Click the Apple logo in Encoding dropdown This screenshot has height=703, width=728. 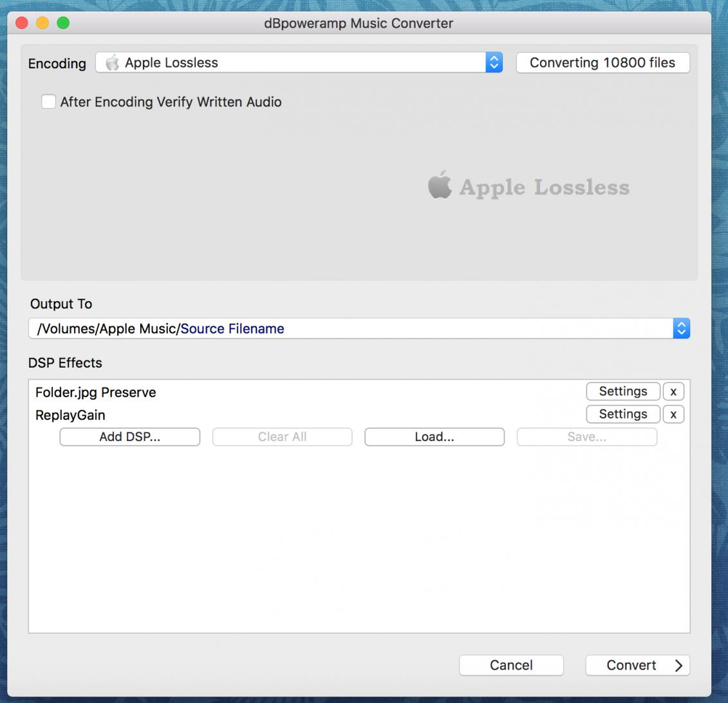[113, 62]
